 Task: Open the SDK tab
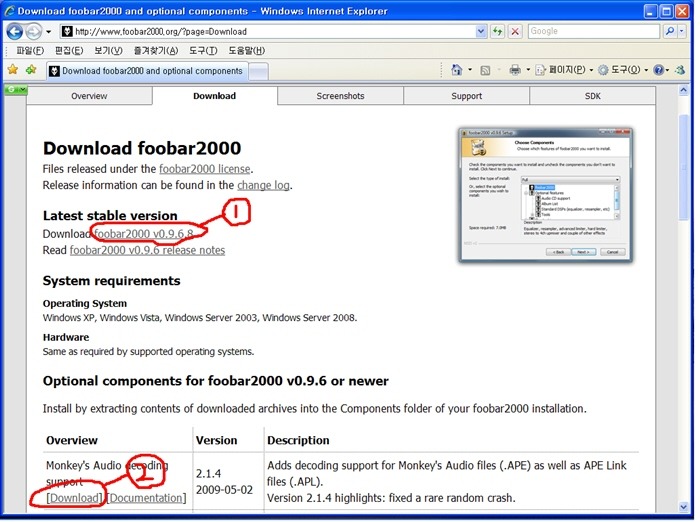592,96
